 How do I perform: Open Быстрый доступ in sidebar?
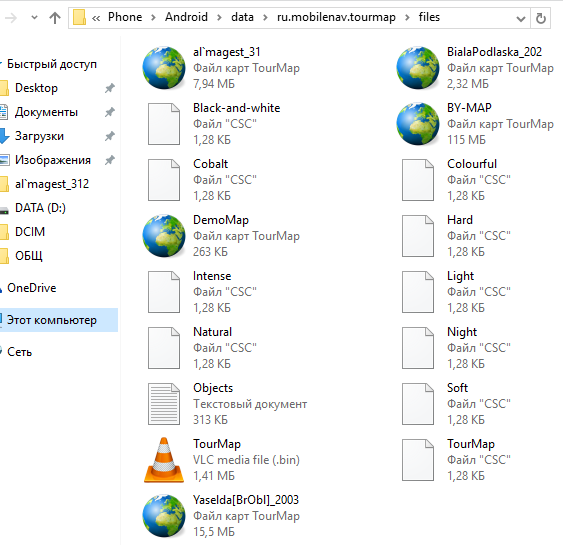52,64
